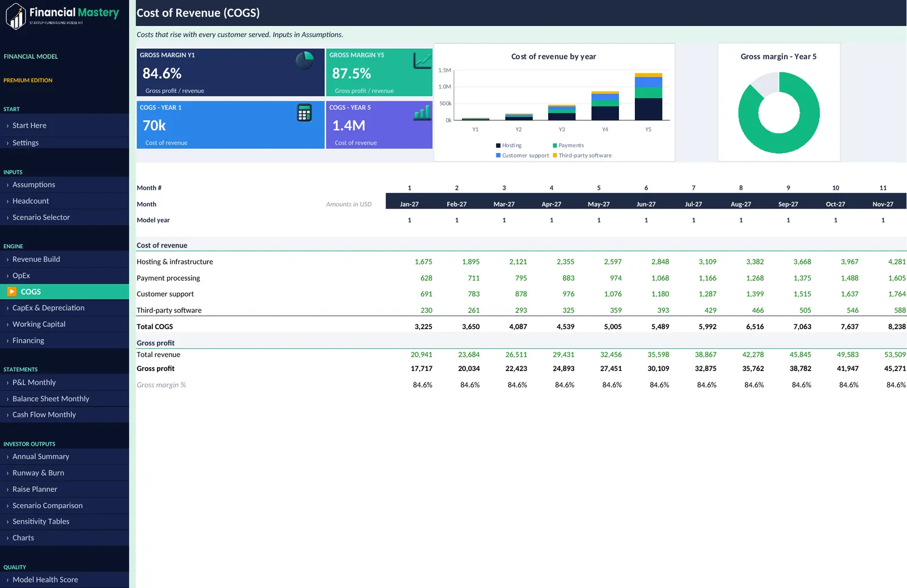Open the Financing sheet

pos(65,341)
